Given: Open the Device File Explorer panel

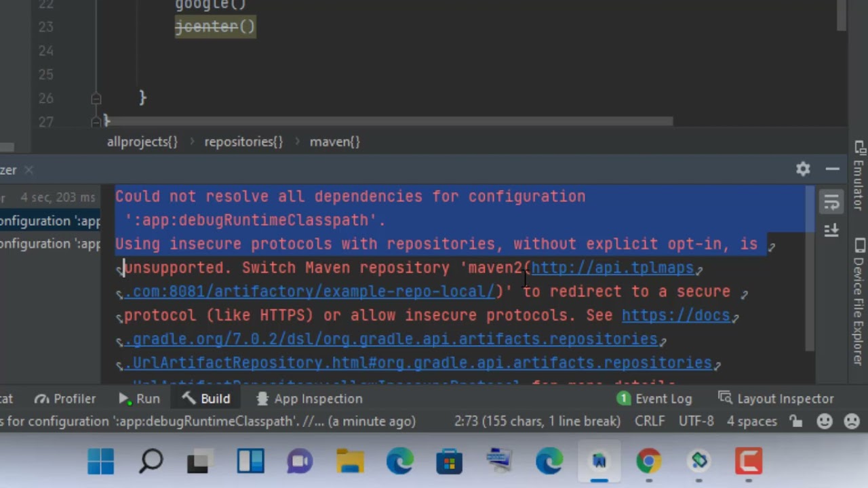Looking at the screenshot, I should [859, 302].
